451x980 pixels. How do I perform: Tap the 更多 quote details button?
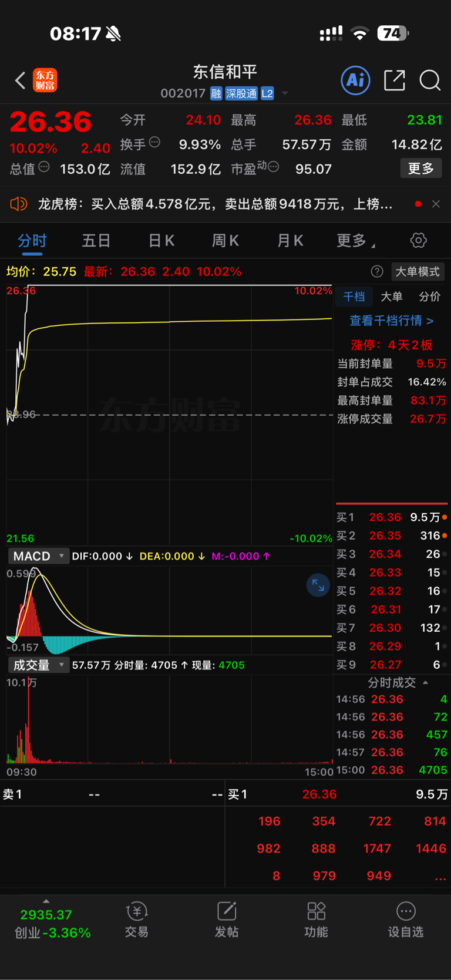pyautogui.click(x=421, y=169)
